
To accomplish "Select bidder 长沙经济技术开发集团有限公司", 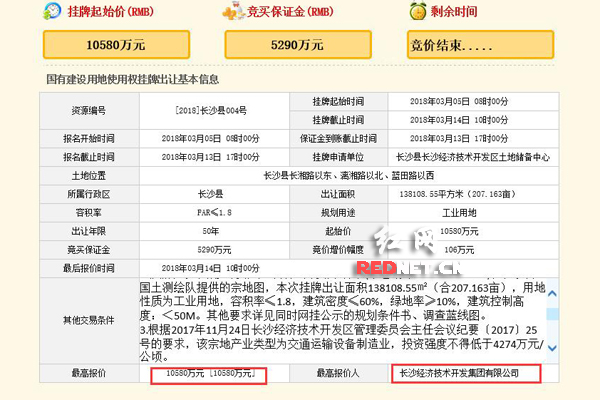I will [459, 373].
